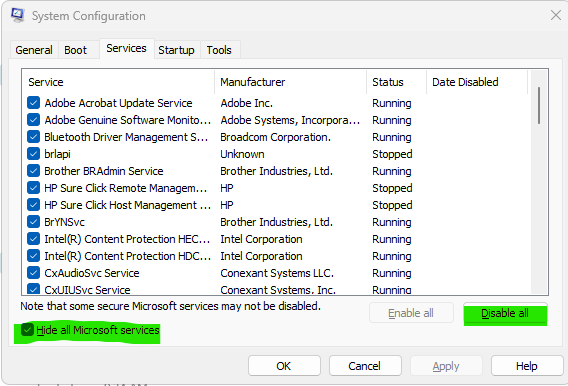Uncheck Bluetooth Driver Management Service checkbox

pos(33,137)
